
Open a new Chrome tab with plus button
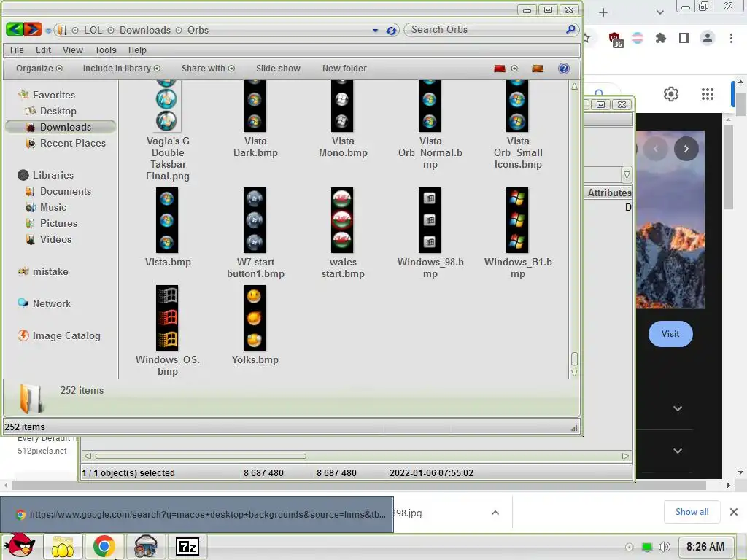(x=603, y=12)
